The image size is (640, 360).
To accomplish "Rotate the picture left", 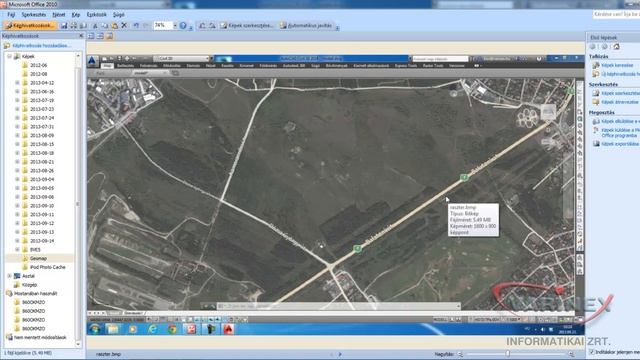I will pos(202,25).
